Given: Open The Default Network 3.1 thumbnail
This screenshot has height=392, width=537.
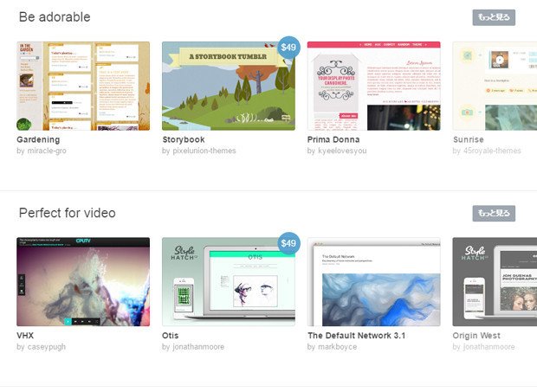Looking at the screenshot, I should [x=373, y=281].
